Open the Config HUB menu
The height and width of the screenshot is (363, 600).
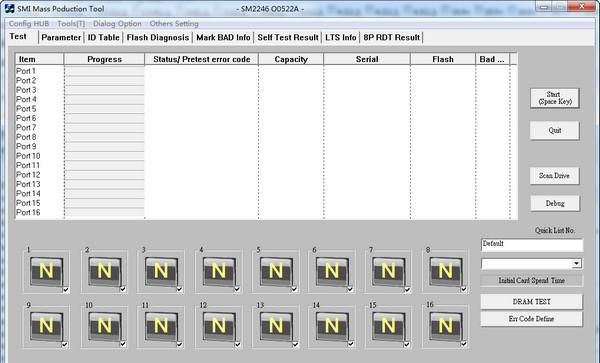29,24
